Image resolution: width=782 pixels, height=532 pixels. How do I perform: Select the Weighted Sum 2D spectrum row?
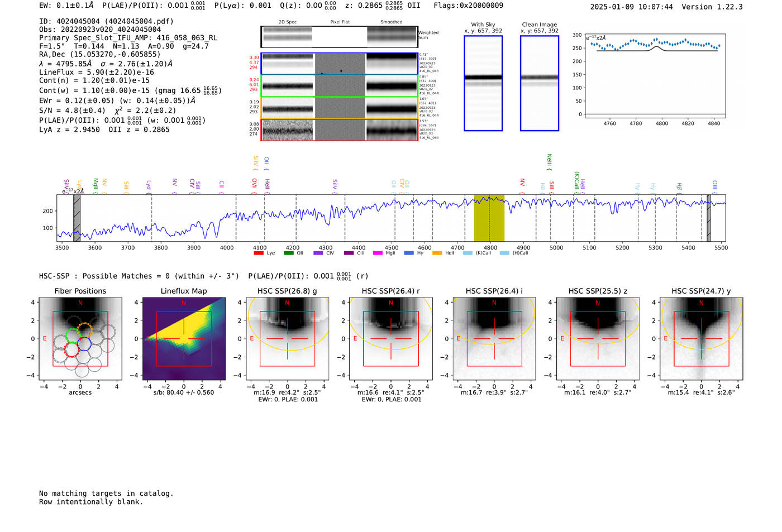pyautogui.click(x=339, y=37)
